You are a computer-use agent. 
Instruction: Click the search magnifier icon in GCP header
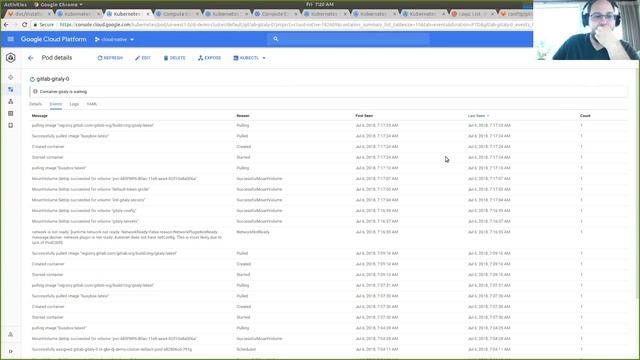[276, 39]
